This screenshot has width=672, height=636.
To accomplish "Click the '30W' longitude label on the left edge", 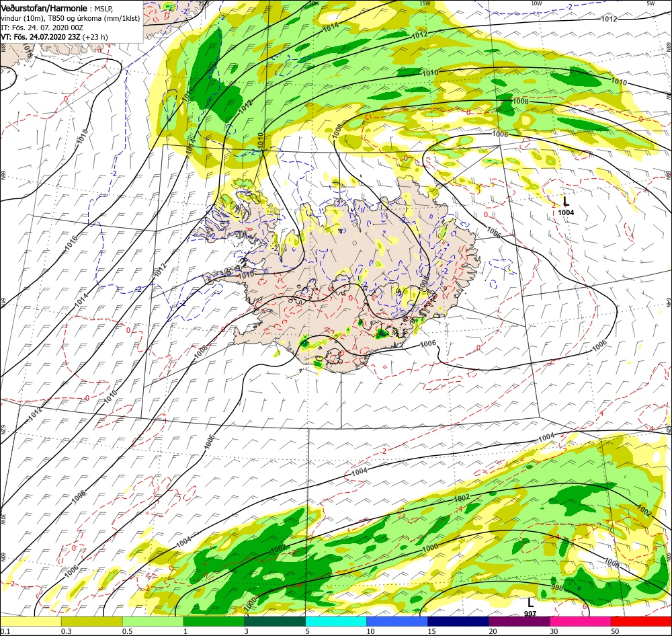I will click(x=3, y=518).
